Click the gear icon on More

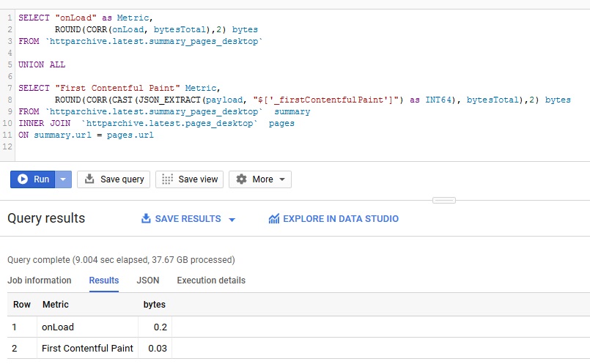pyautogui.click(x=241, y=179)
